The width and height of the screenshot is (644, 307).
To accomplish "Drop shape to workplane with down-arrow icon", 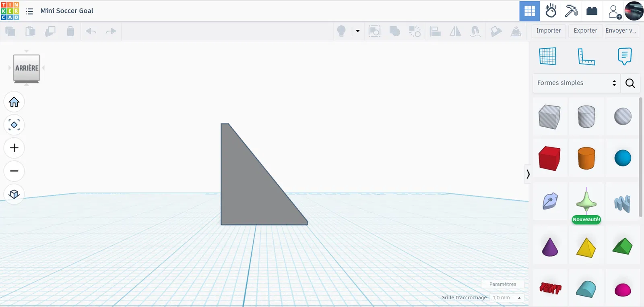I will coord(516,31).
